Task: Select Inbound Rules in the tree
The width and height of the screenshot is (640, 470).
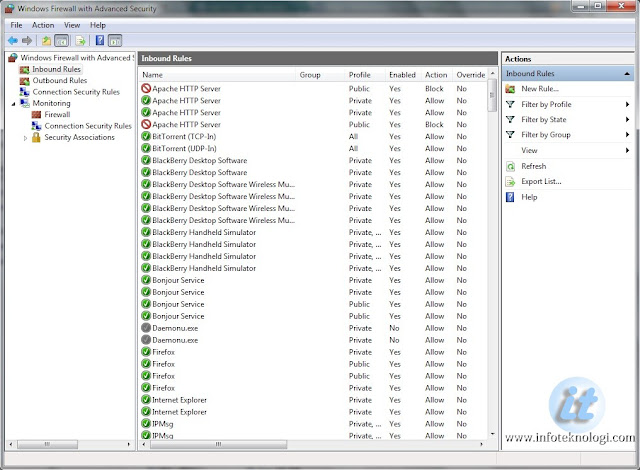Action: [56, 69]
